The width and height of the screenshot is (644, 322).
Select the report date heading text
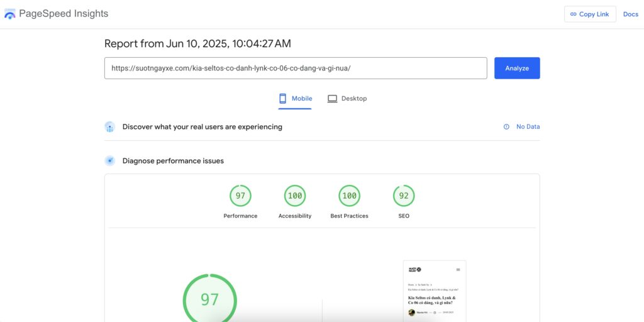click(197, 43)
